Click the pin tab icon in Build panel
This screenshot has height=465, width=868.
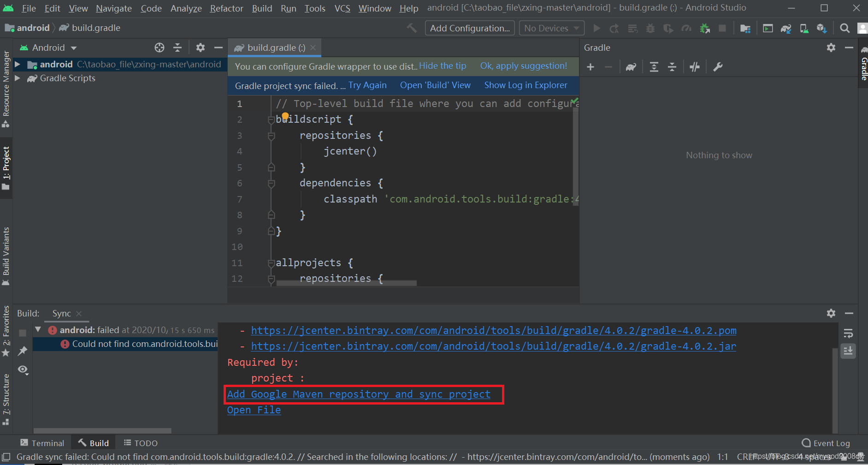tap(22, 351)
